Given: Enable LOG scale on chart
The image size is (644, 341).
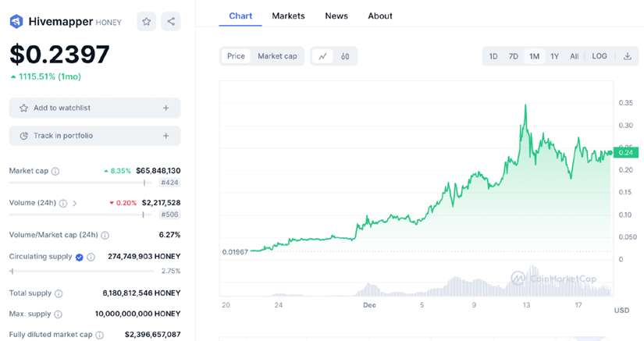Looking at the screenshot, I should tap(600, 56).
